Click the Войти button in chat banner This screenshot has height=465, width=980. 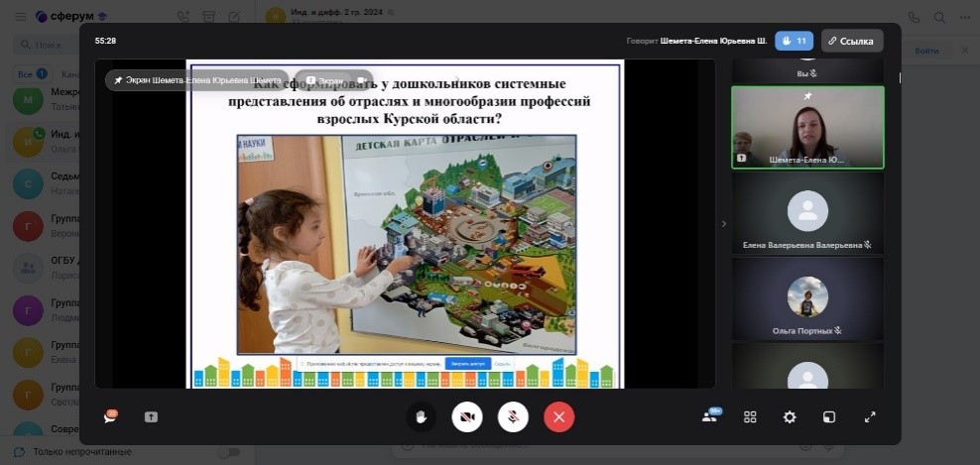tap(926, 51)
